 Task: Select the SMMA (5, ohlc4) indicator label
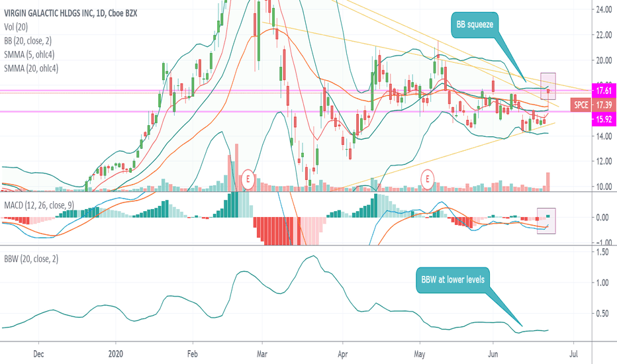(29, 55)
